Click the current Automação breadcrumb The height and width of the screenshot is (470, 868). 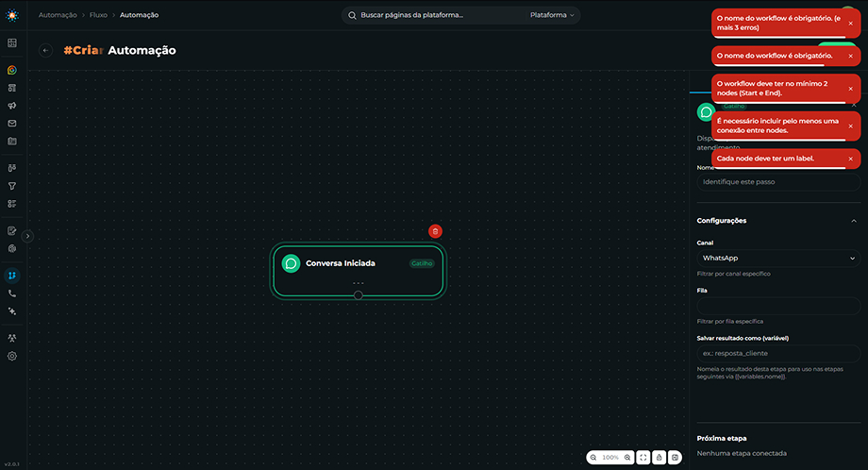click(x=139, y=15)
